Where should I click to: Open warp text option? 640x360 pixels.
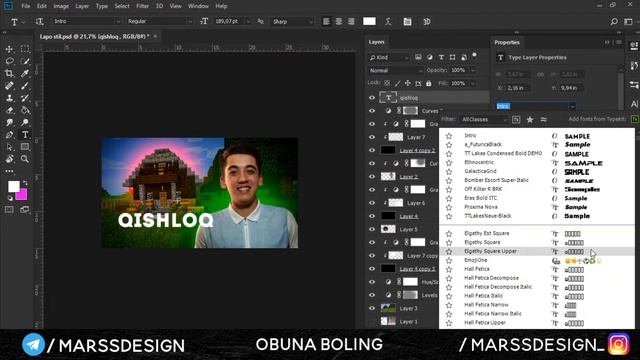click(x=388, y=22)
